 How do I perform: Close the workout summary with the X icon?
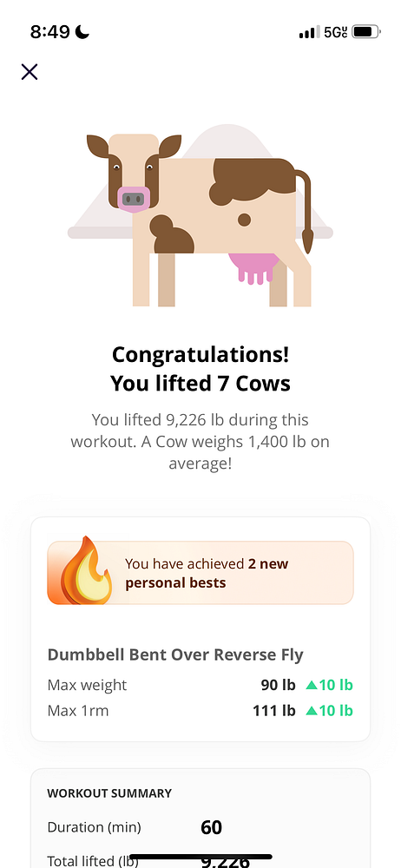[30, 72]
